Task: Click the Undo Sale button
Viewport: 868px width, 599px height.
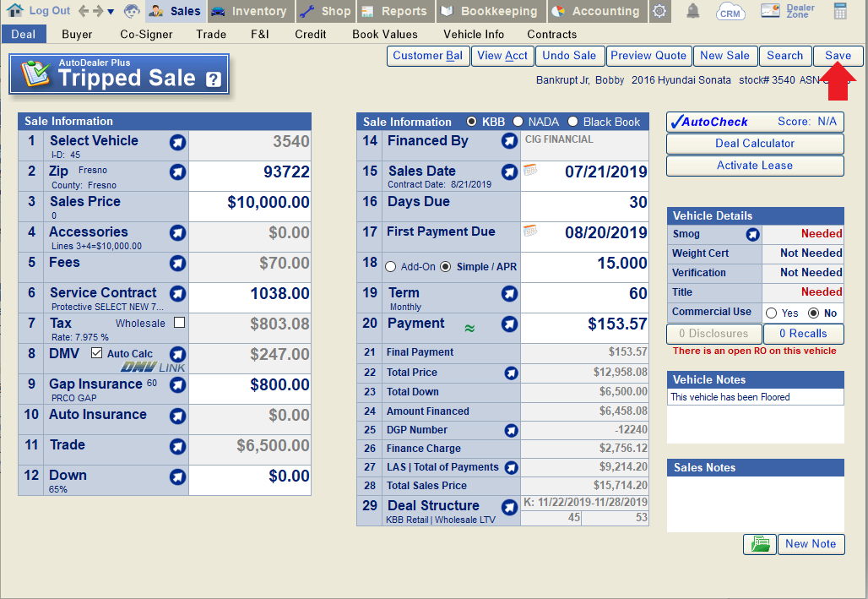Action: [569, 56]
